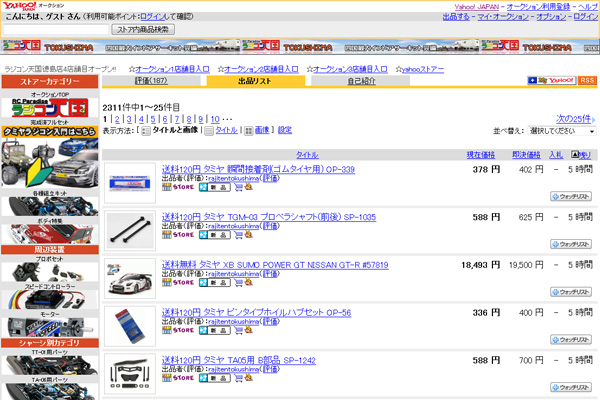This screenshot has width=600, height=400.
Task: Open the 設定 display settings link
Action: point(285,131)
